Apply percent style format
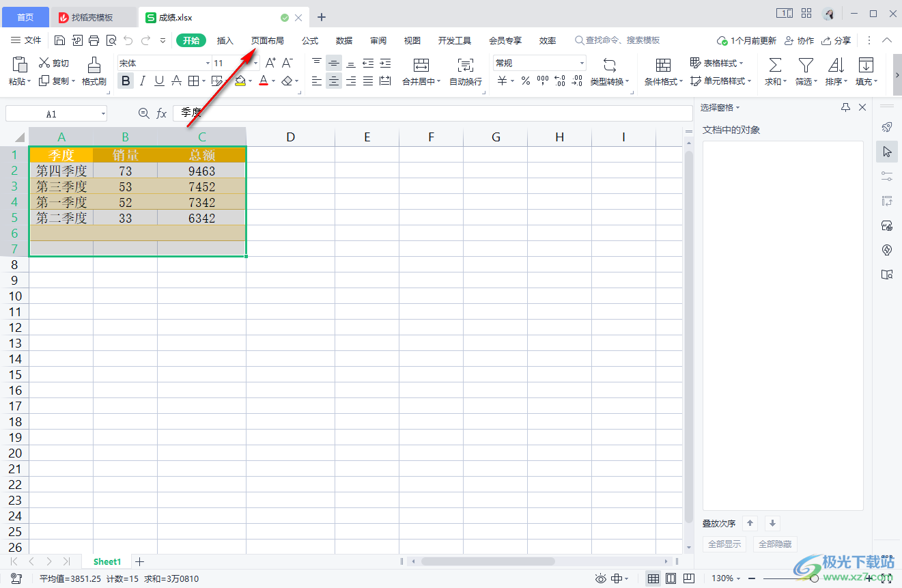This screenshot has height=588, width=902. tap(525, 81)
